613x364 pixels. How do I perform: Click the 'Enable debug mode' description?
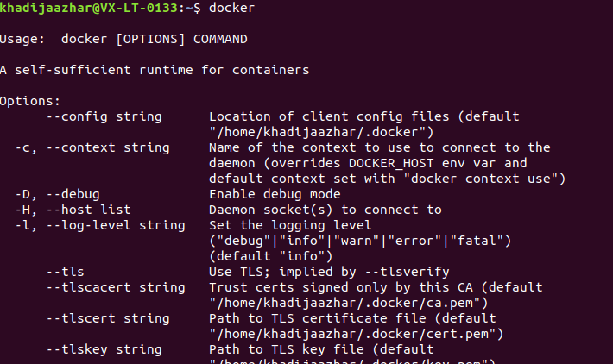click(275, 194)
